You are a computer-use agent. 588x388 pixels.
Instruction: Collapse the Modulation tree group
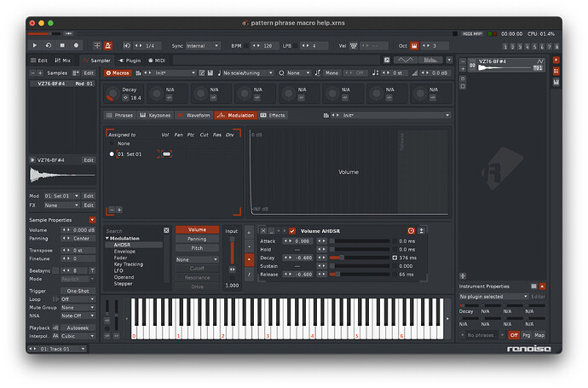point(107,238)
